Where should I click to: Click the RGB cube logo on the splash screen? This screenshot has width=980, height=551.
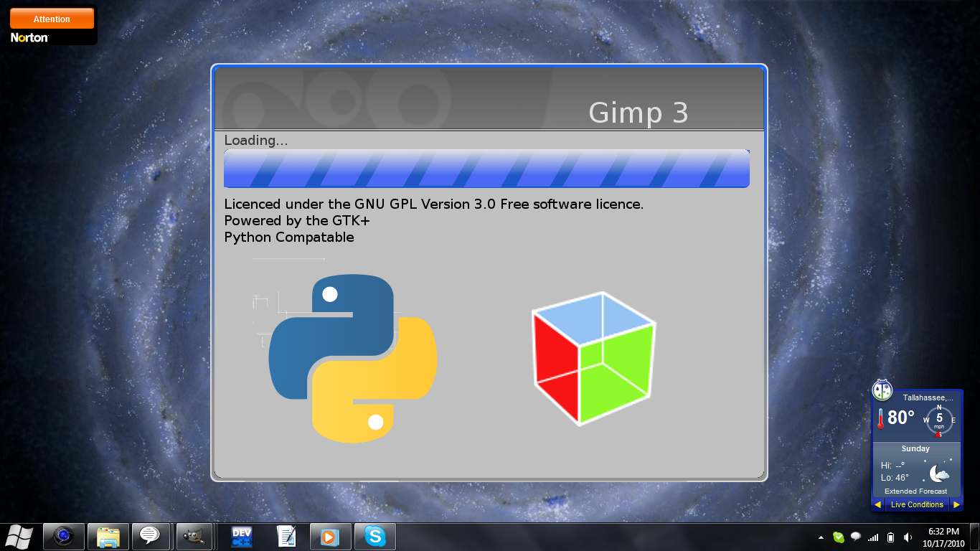tap(593, 357)
